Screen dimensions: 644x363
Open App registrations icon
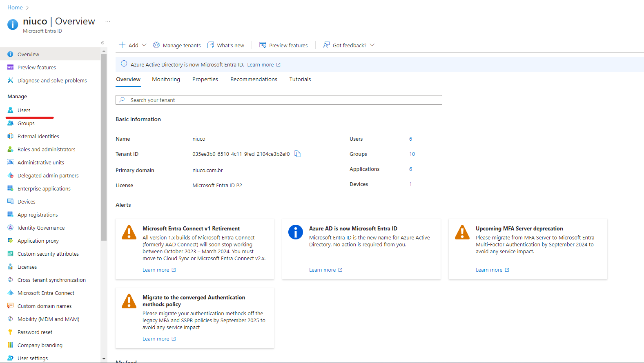point(11,215)
